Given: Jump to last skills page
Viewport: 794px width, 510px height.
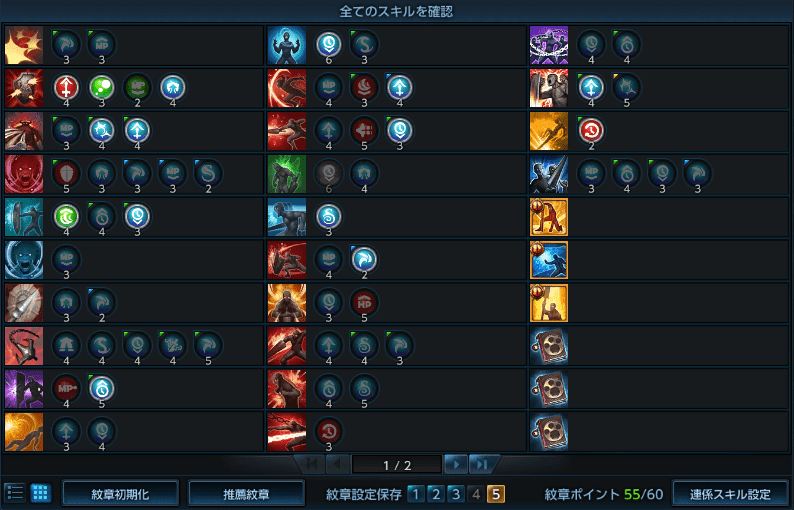Looking at the screenshot, I should (x=482, y=464).
